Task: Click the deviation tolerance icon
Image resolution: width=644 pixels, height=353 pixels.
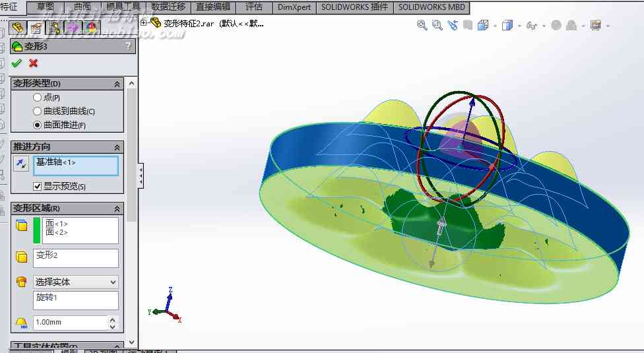Action: coord(21,323)
